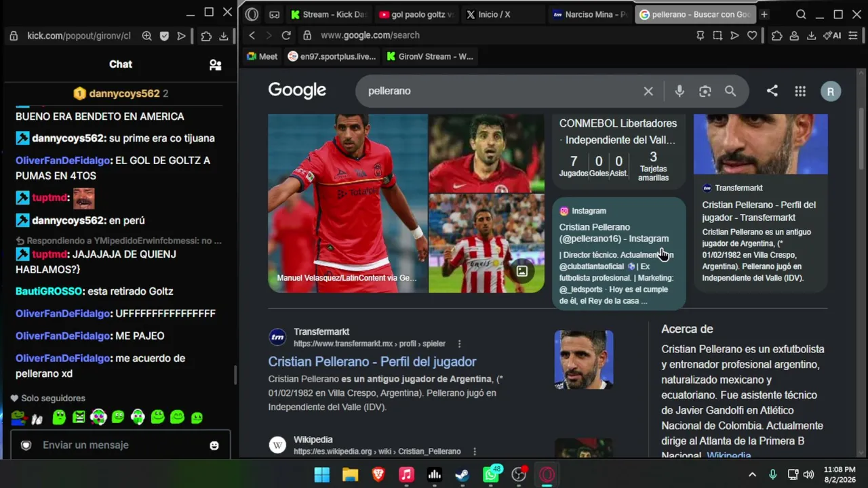Screen dimensions: 868x488
Task: Open the shield icon in the Kick popout
Action: pos(164,36)
